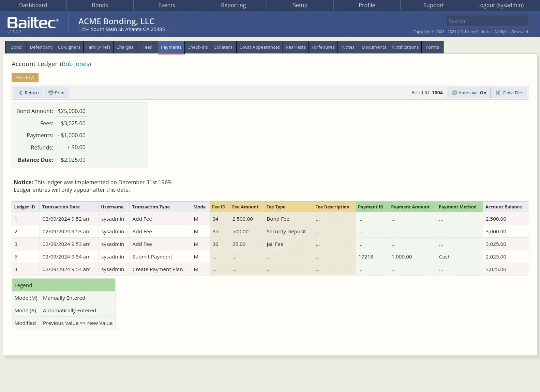Image resolution: width=540 pixels, height=392 pixels.
Task: Switch to the Documents tab
Action: click(374, 47)
